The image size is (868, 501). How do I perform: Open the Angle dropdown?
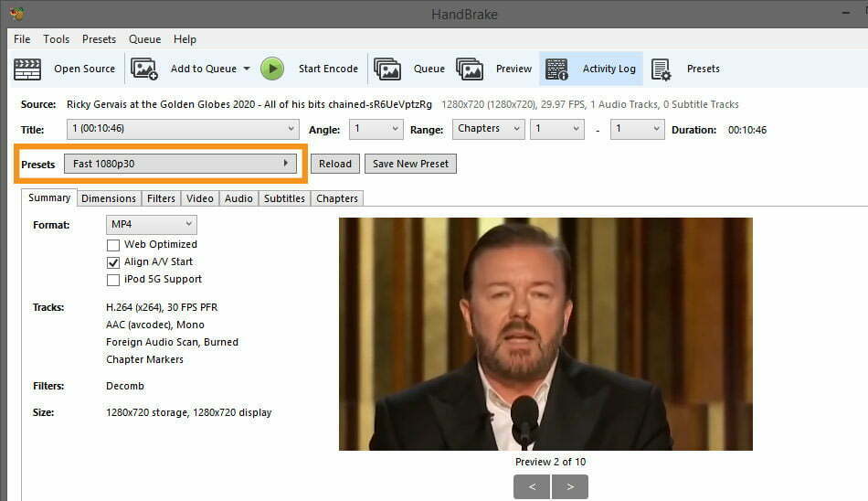point(376,129)
